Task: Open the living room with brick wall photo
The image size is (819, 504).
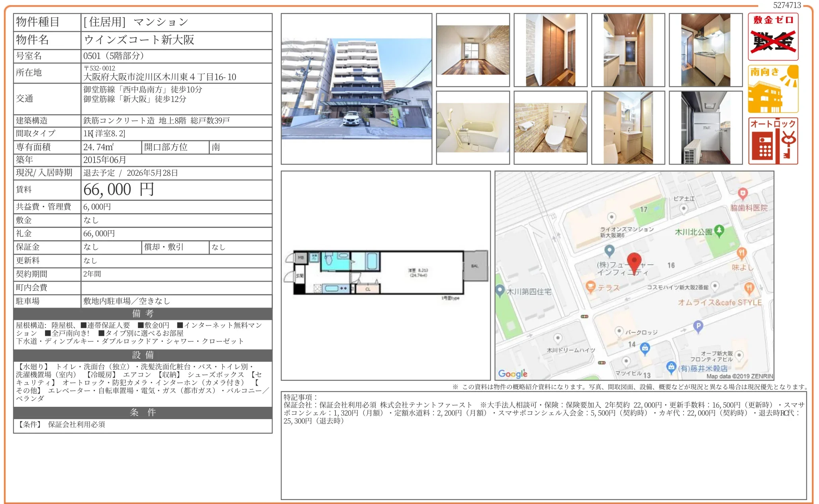Action: [x=473, y=50]
